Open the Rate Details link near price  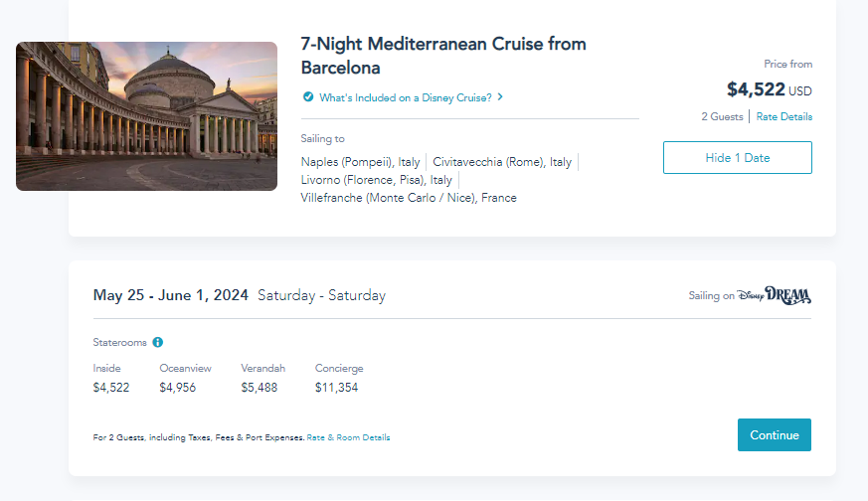(783, 117)
